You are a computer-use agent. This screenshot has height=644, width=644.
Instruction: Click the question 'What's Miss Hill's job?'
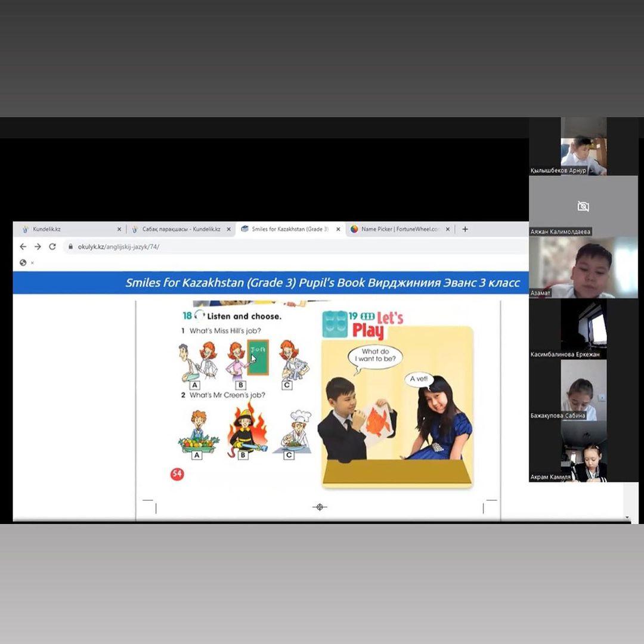(x=225, y=330)
